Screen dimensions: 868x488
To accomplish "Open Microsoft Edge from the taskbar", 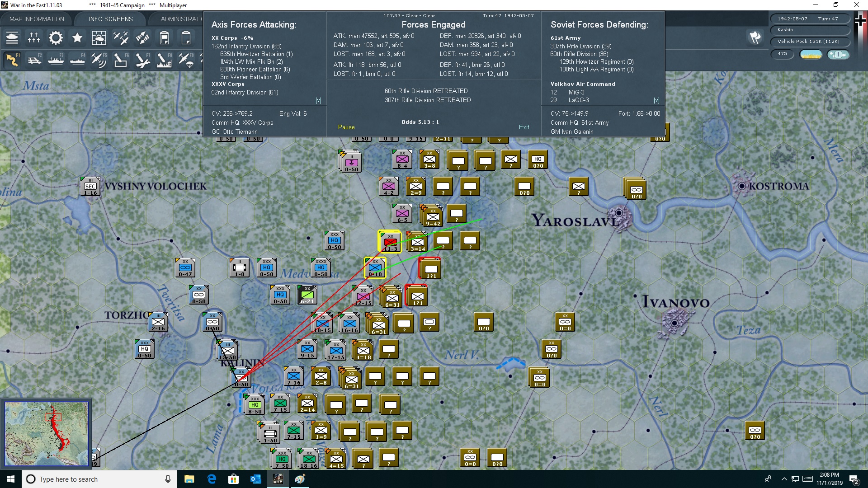I will click(212, 479).
